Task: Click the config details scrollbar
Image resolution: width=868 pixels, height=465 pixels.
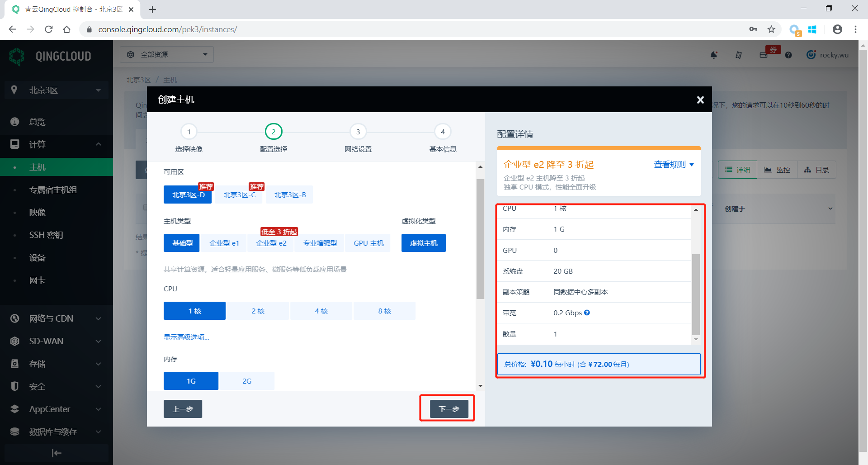Action: coord(696,294)
